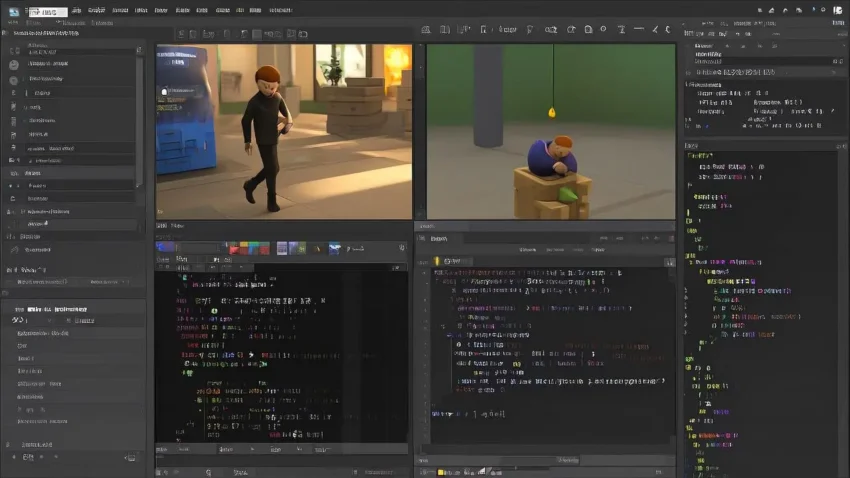Select the right viewport with the character on crate
850x478 pixels.
551,132
